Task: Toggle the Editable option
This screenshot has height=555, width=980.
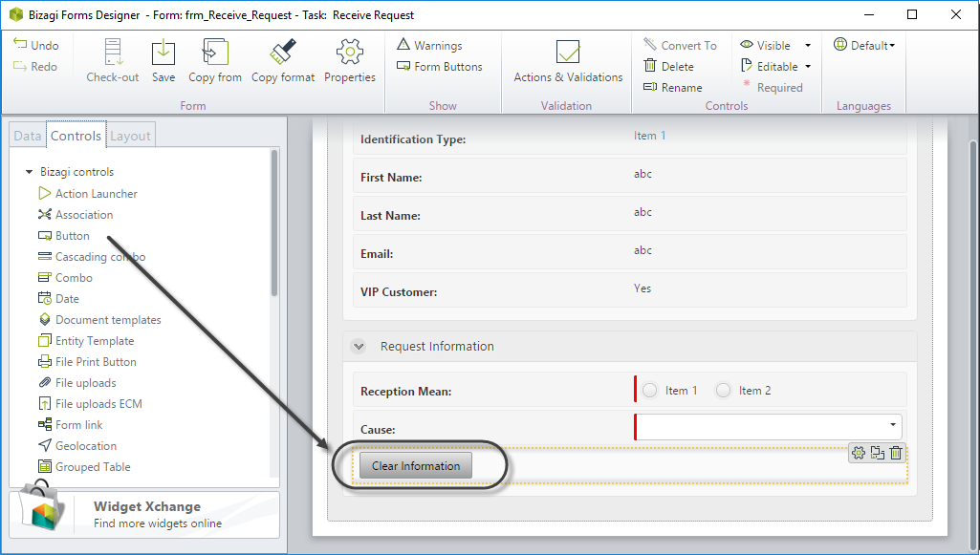Action: pos(770,66)
